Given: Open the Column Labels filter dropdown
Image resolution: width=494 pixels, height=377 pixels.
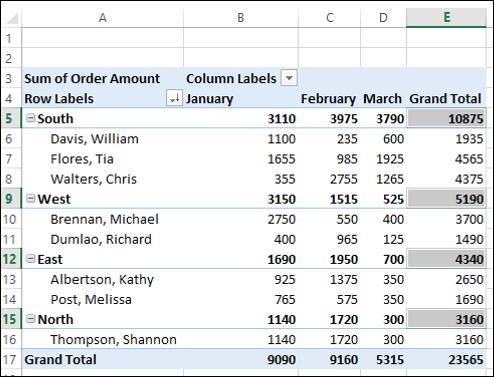Looking at the screenshot, I should [x=289, y=78].
